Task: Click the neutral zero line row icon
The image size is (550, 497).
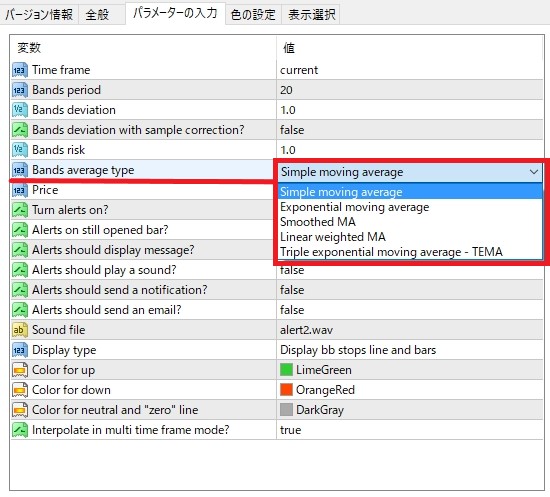Action: (20, 410)
